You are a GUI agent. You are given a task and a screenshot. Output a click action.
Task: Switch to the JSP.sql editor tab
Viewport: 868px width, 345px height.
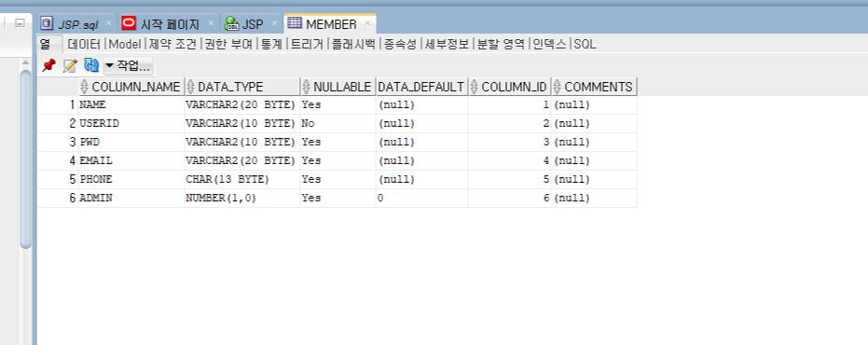pos(77,24)
